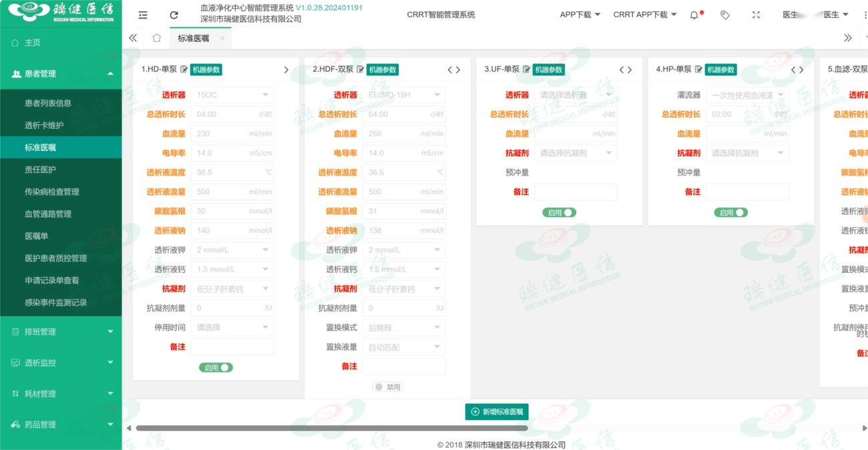Image resolution: width=868 pixels, height=450 pixels.
Task: Open 机器参数 for 1.HD-单泵
Action: 206,69
